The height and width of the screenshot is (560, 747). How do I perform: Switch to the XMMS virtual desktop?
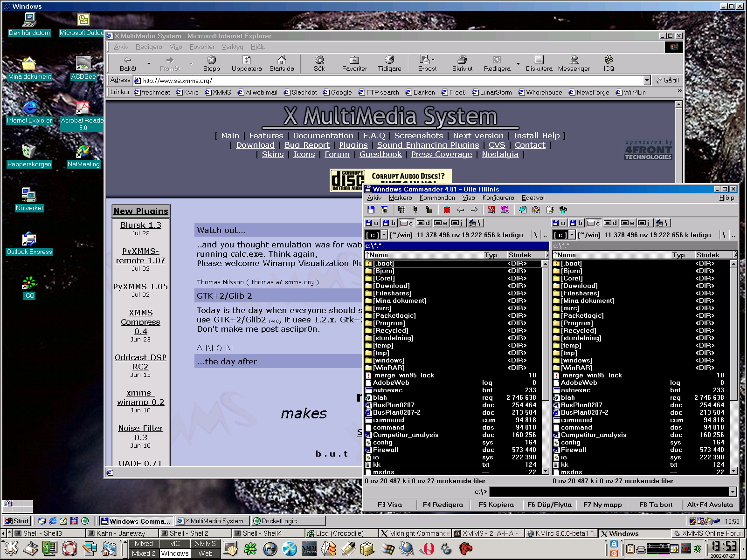(205, 544)
